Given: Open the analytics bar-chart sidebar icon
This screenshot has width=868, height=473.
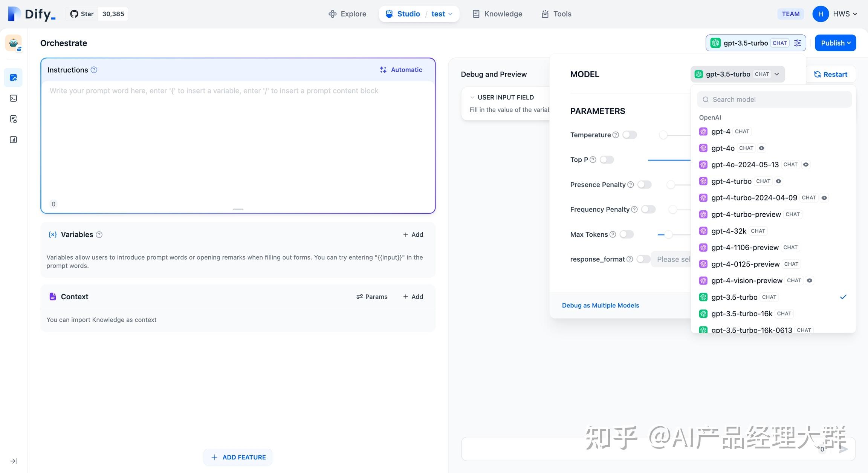Looking at the screenshot, I should click(13, 139).
